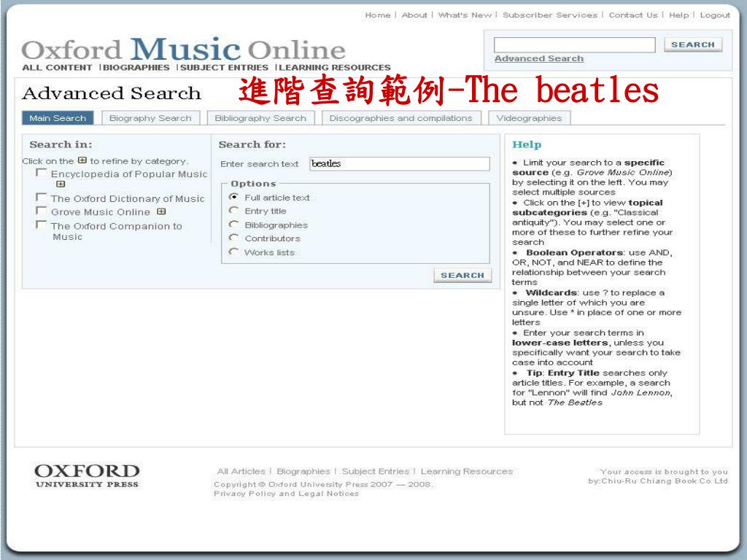Open the Help link in top bar

679,15
